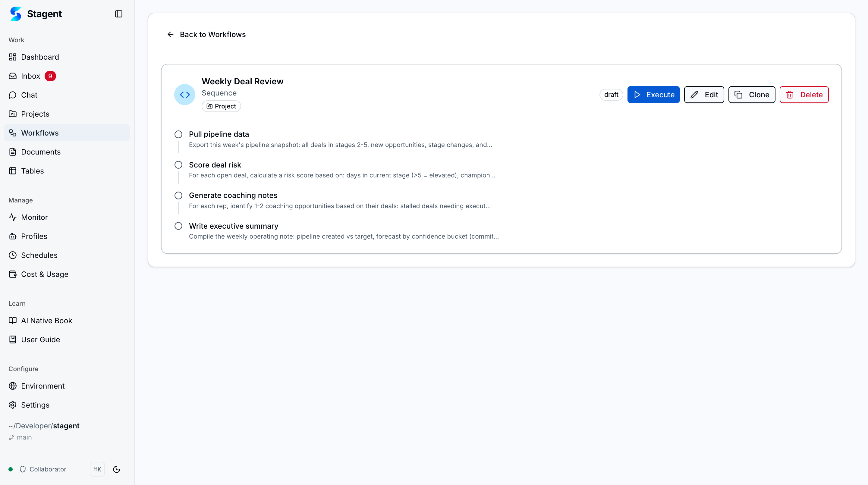The image size is (868, 485).
Task: Switch to the Tables section
Action: point(32,171)
